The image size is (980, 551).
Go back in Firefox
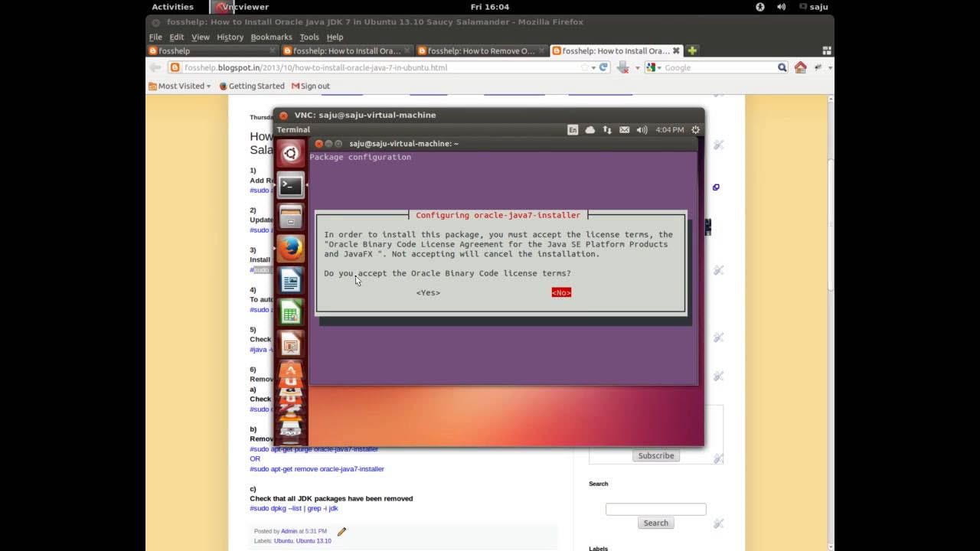point(155,67)
